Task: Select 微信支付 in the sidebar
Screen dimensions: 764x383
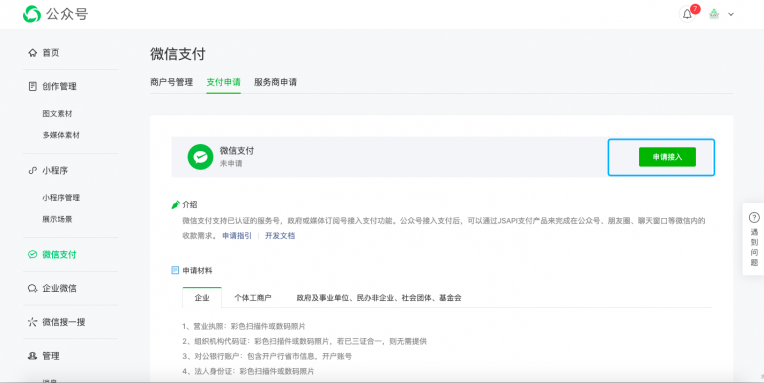Action: pyautogui.click(x=59, y=254)
